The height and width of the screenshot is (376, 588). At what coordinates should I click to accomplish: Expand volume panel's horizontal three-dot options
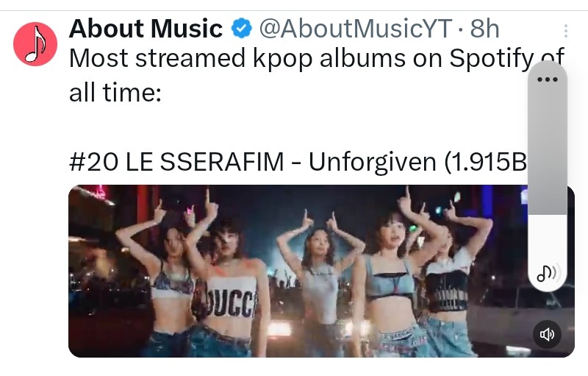[547, 79]
